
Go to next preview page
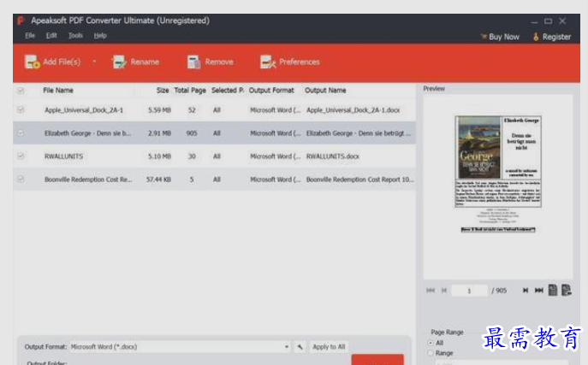[526, 291]
